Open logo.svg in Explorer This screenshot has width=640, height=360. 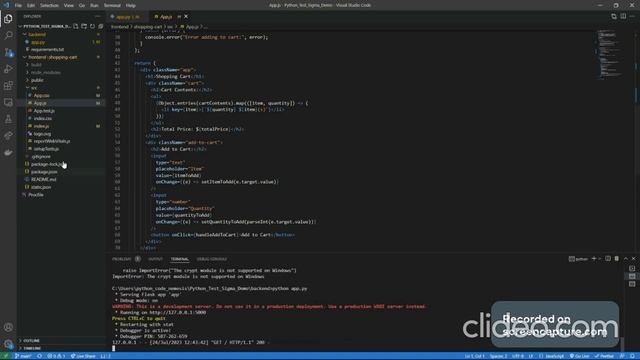pos(61,133)
